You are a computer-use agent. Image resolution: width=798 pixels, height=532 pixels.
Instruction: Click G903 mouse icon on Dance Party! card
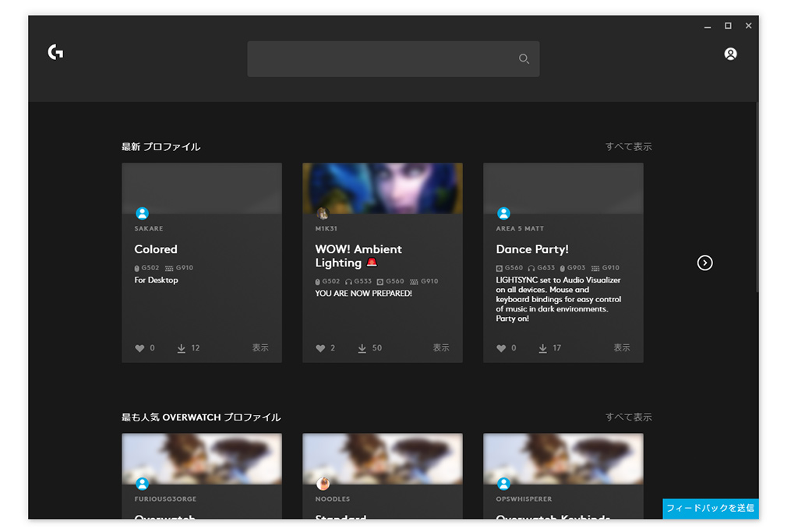coord(563,268)
